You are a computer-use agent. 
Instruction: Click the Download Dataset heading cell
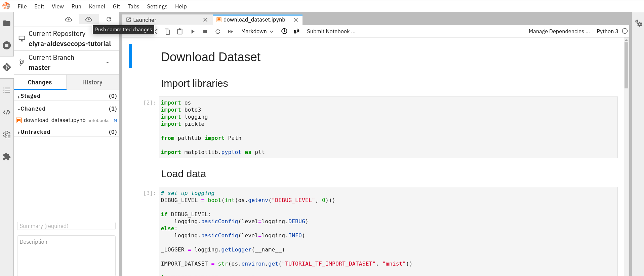(211, 57)
